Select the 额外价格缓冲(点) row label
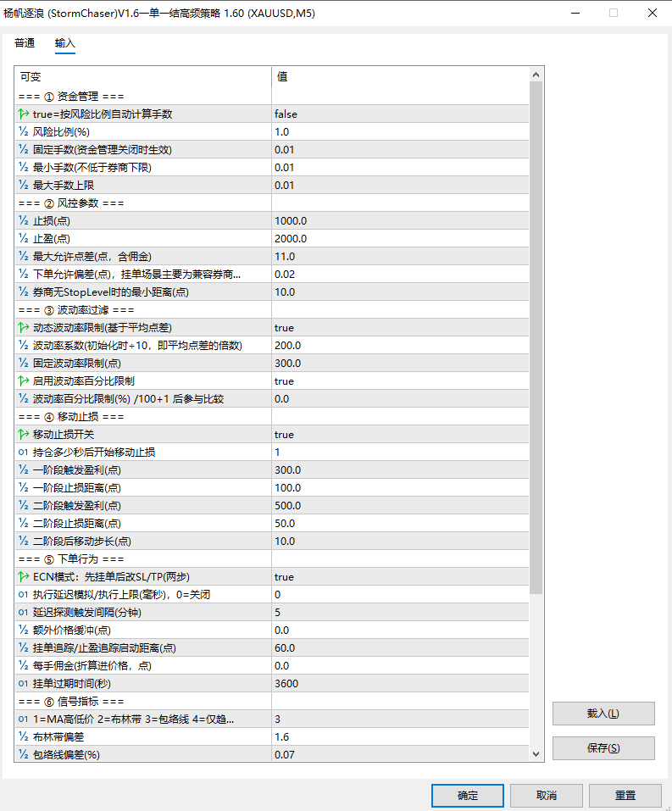 click(x=72, y=630)
